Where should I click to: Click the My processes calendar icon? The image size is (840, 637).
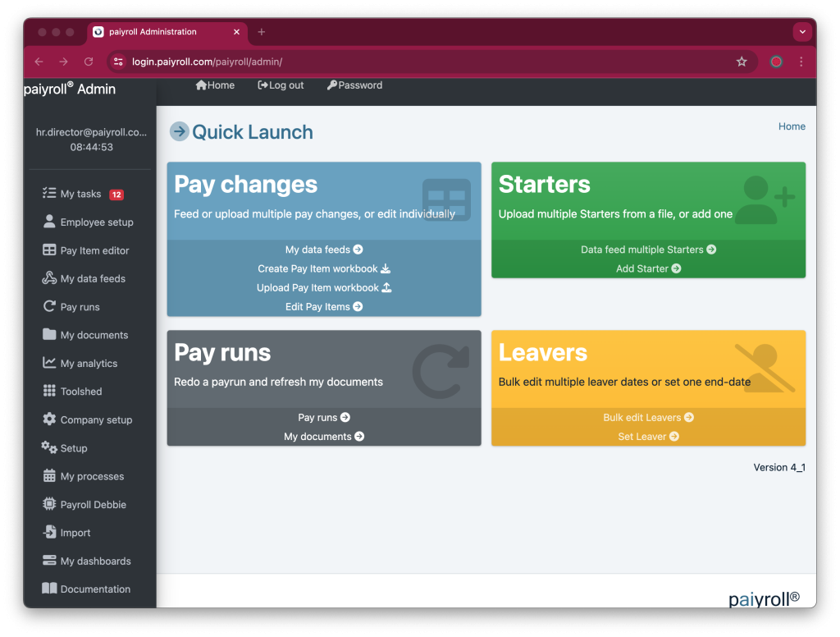49,476
